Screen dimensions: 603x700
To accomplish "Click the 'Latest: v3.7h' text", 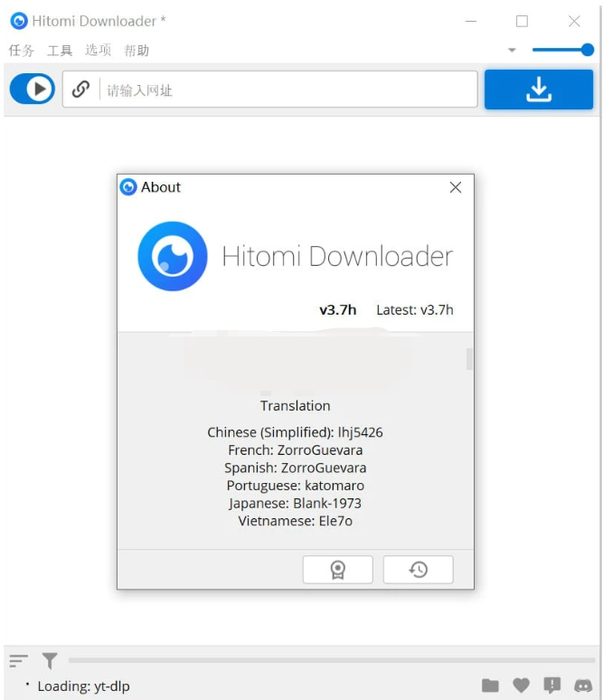I will (415, 310).
